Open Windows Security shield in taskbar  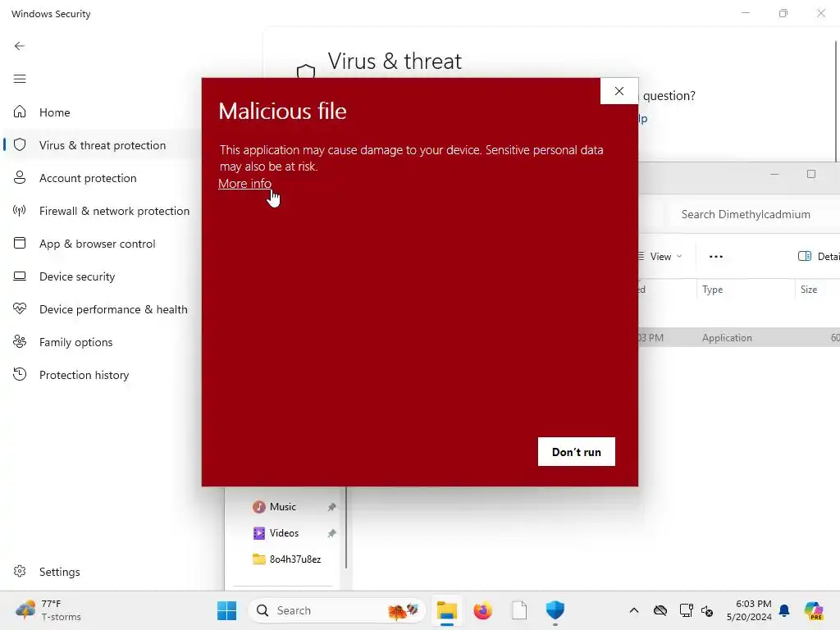click(555, 610)
